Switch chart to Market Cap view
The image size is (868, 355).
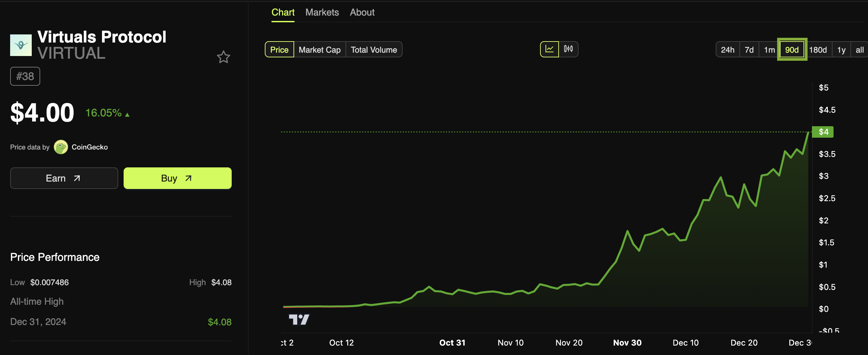click(319, 49)
